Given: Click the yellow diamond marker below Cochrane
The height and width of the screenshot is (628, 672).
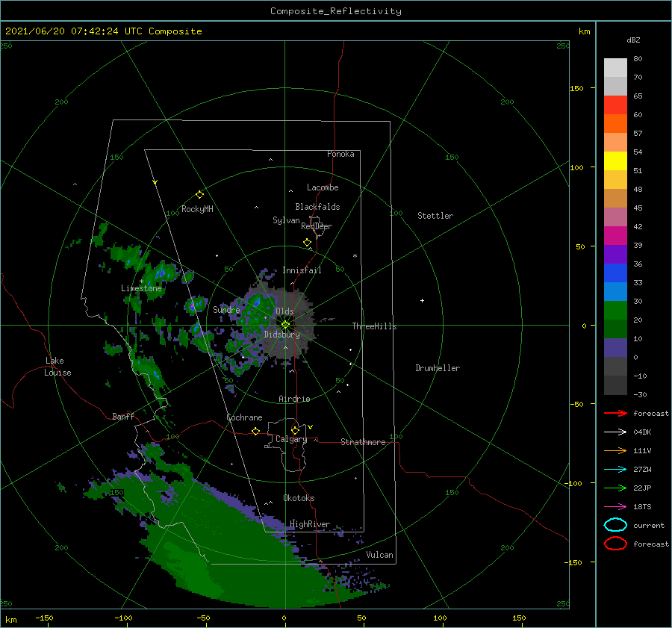Looking at the screenshot, I should click(x=255, y=431).
